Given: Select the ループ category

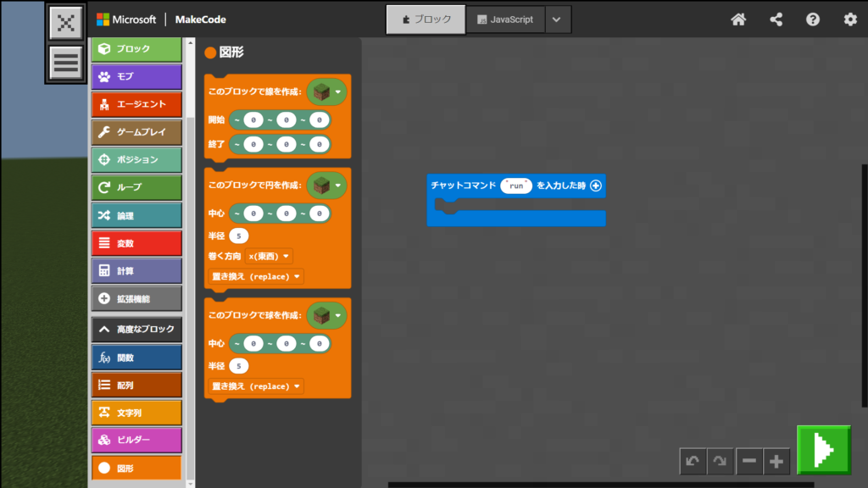Looking at the screenshot, I should click(136, 187).
